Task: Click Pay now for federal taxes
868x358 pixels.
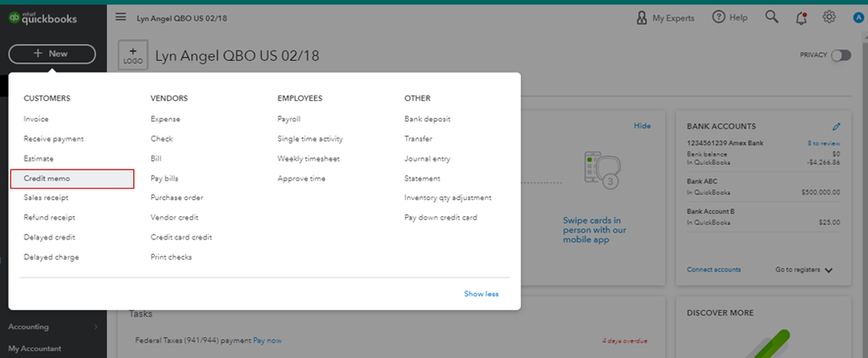Action: (x=267, y=341)
